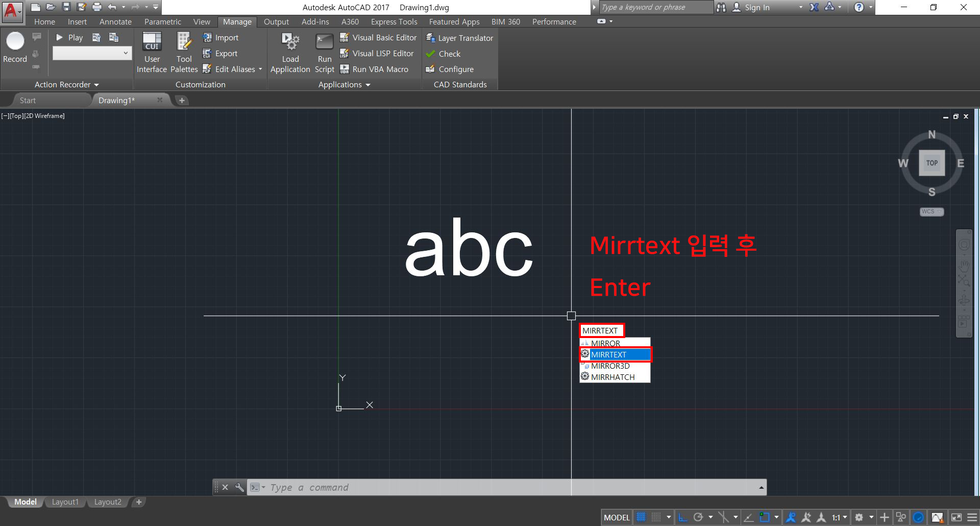Click the Run Script icon
The height and width of the screenshot is (526, 980).
click(x=325, y=53)
